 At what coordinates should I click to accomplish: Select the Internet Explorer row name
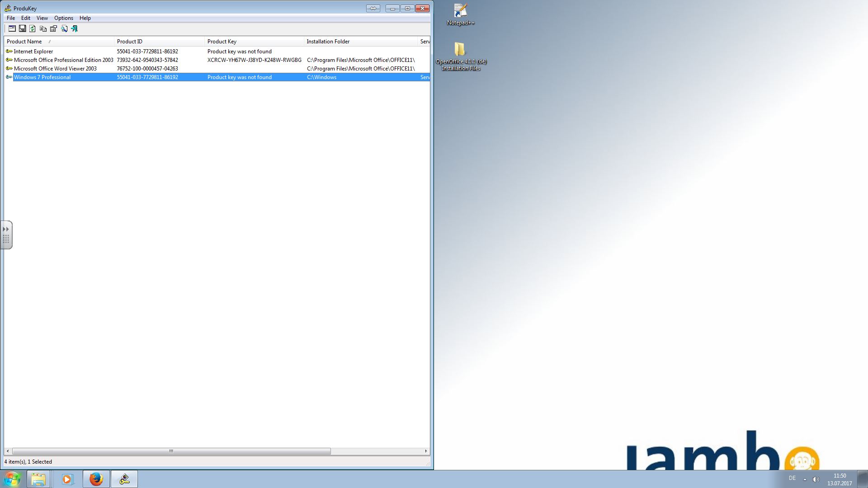point(33,52)
